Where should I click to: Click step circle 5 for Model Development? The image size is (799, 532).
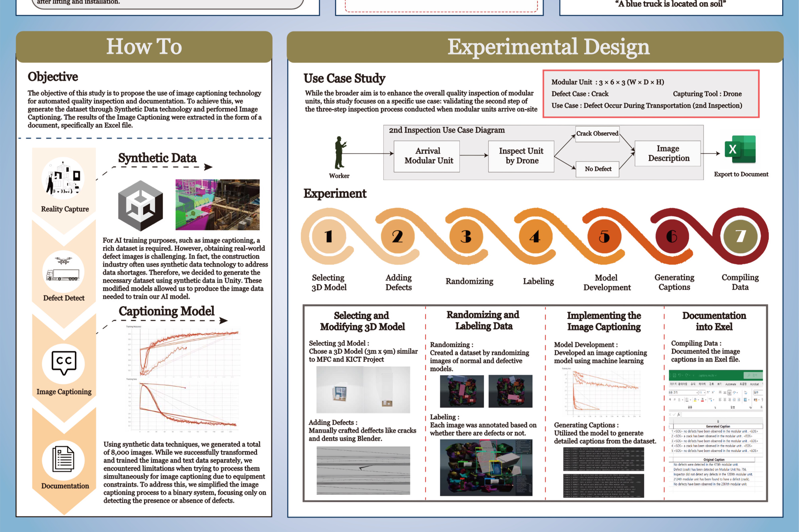tap(604, 236)
